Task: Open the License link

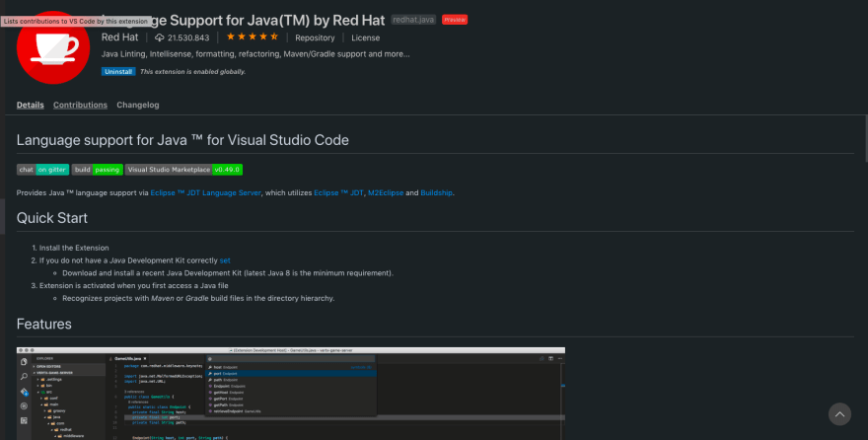Action: point(365,37)
